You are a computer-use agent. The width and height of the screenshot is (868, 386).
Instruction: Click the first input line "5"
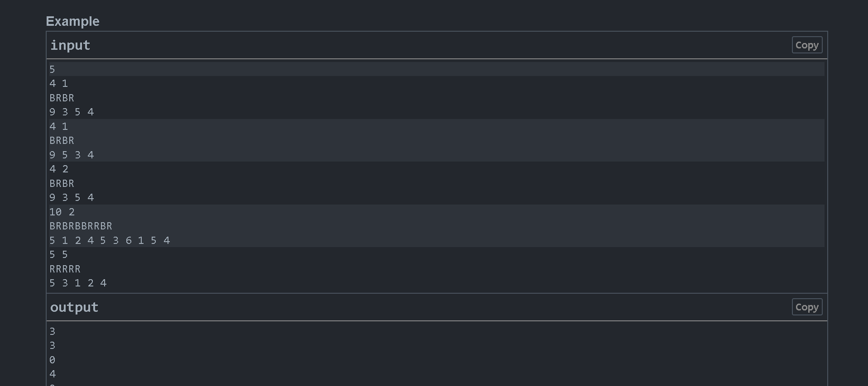point(52,69)
